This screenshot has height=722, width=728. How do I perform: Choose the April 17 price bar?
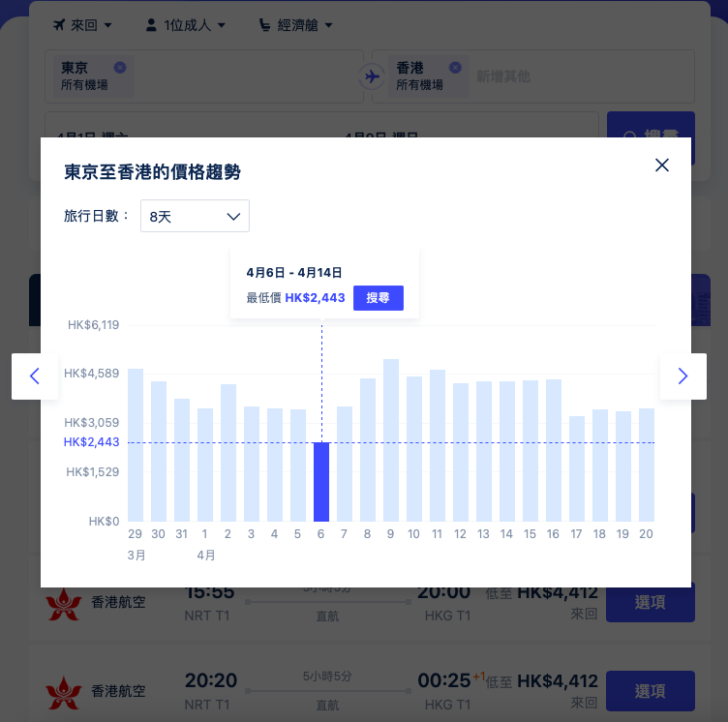click(x=577, y=468)
